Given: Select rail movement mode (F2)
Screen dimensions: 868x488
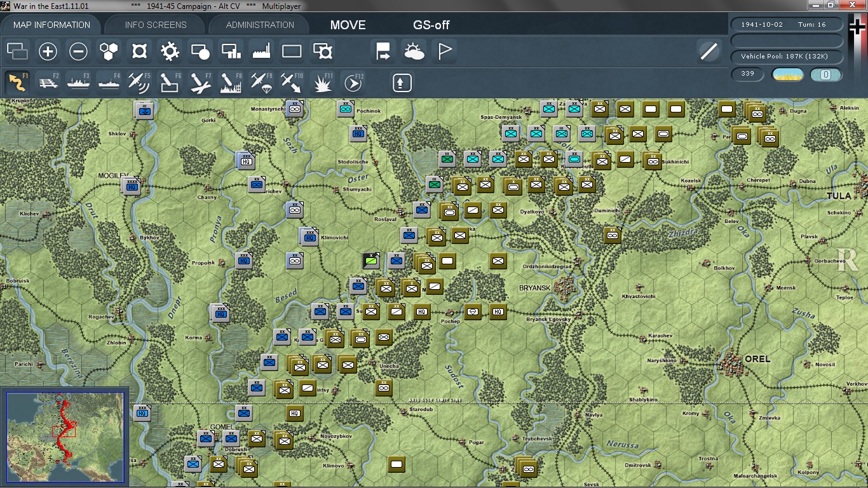Looking at the screenshot, I should click(49, 83).
